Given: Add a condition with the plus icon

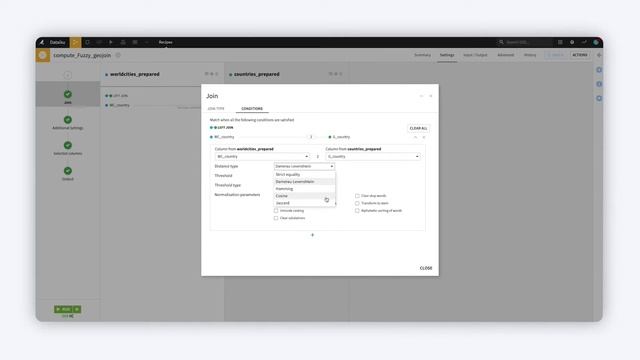Looking at the screenshot, I should point(313,235).
